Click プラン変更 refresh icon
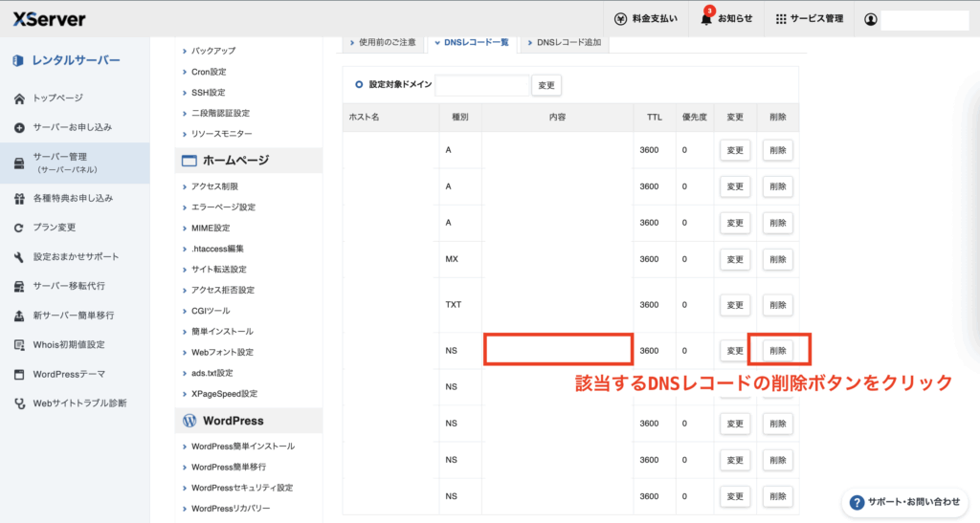 (x=19, y=228)
